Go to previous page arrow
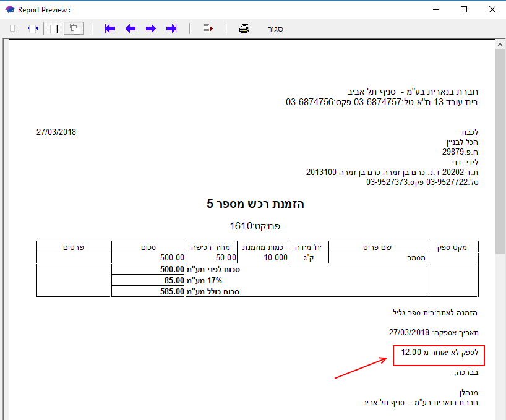Viewport: 506px width, 420px height. click(131, 28)
